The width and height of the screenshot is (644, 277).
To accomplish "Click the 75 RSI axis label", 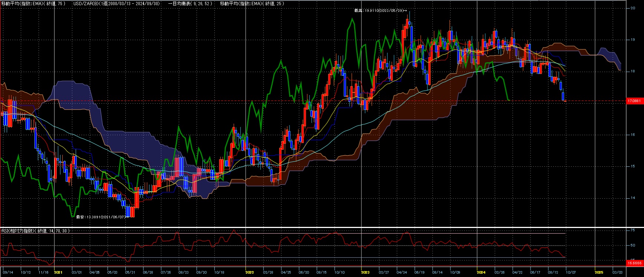I will [x=633, y=230].
